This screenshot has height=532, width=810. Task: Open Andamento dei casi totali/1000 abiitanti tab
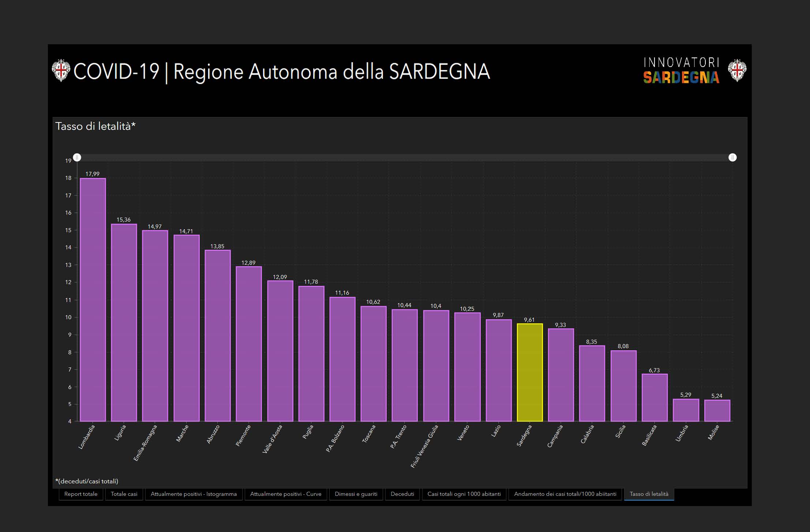565,494
